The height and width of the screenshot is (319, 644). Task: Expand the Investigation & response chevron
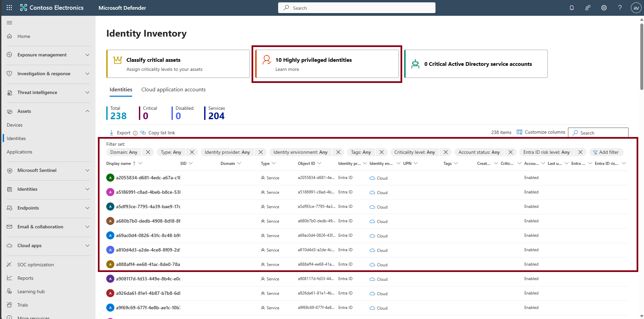tap(87, 74)
